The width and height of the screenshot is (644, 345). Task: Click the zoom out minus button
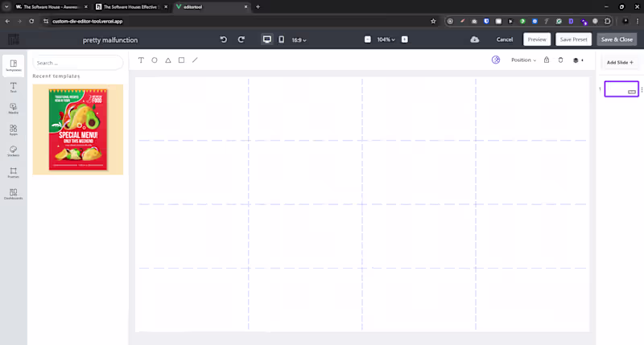(368, 39)
